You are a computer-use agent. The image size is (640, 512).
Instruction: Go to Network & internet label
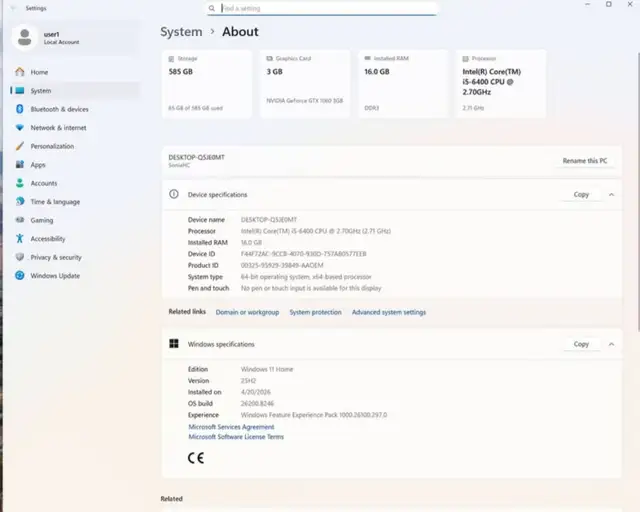click(58, 128)
